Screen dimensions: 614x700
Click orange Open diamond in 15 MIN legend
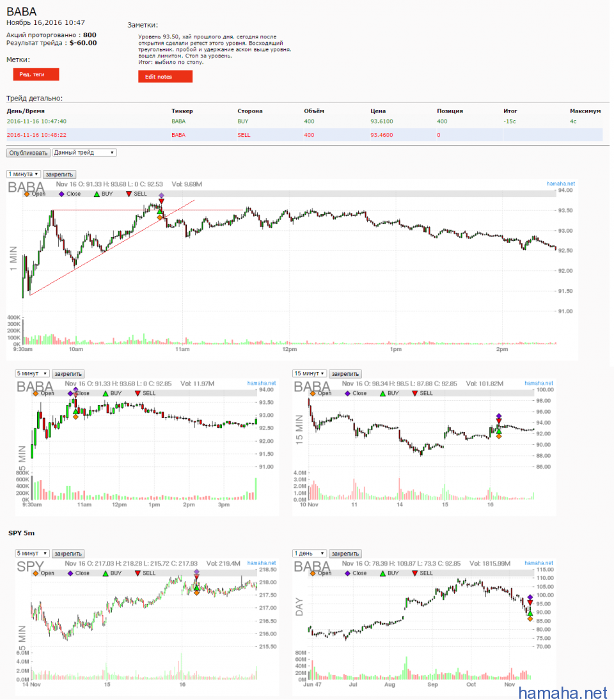(x=313, y=394)
